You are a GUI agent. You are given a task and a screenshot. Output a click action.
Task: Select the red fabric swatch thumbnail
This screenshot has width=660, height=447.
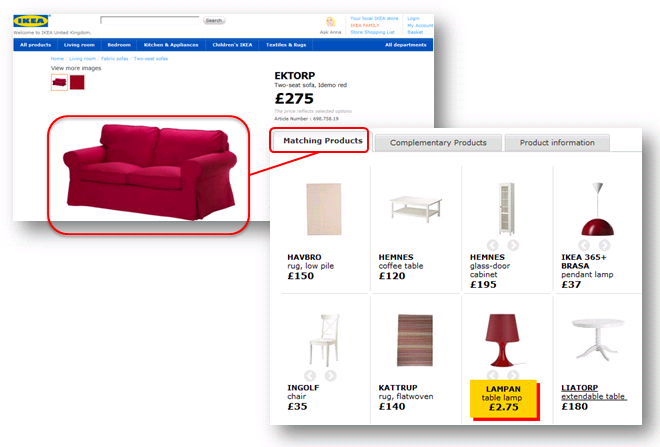pos(77,82)
